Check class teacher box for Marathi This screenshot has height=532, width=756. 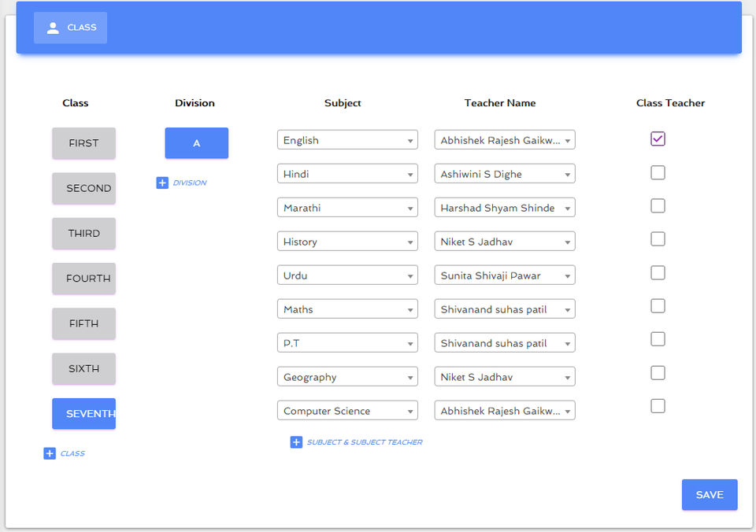658,205
